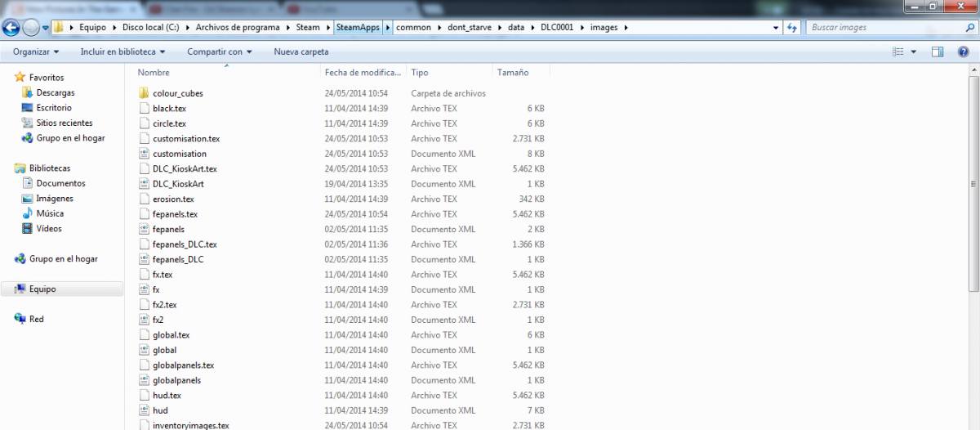Select the globalpanels.tex file name
Viewport: 980px width, 430px height.
click(184, 365)
